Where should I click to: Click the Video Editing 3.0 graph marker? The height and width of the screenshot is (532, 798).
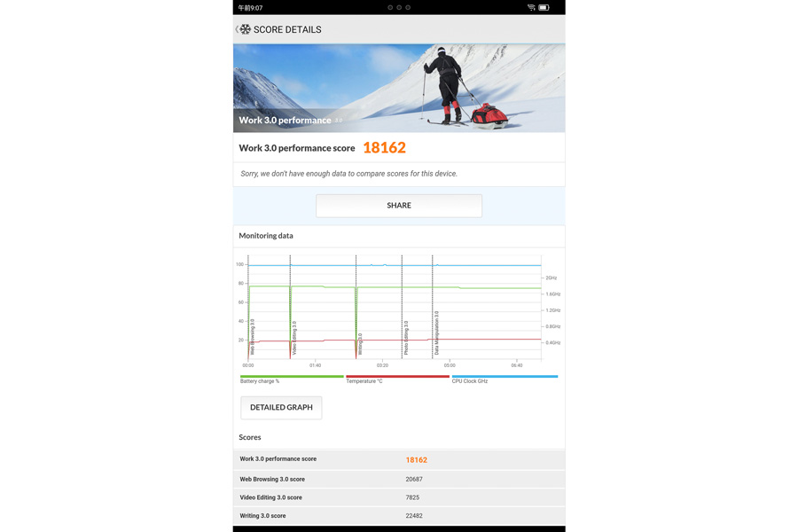click(x=294, y=338)
